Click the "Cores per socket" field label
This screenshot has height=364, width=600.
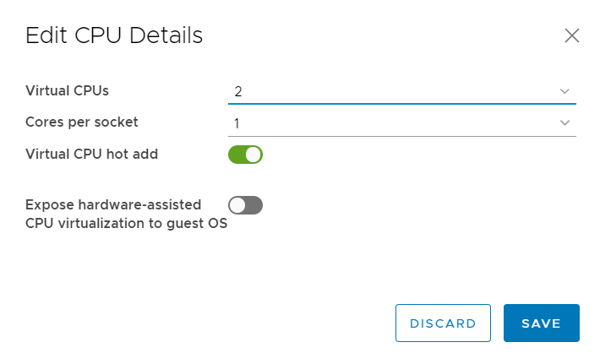(x=82, y=122)
